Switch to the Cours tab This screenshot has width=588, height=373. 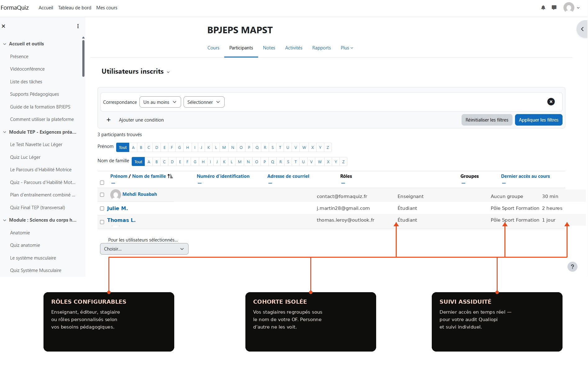(x=213, y=48)
